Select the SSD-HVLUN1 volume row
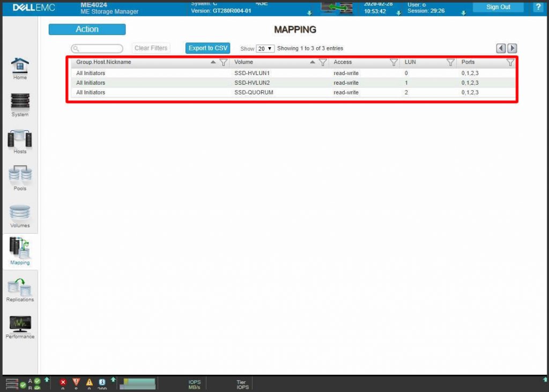Screen dimensions: 549x392 pos(293,73)
